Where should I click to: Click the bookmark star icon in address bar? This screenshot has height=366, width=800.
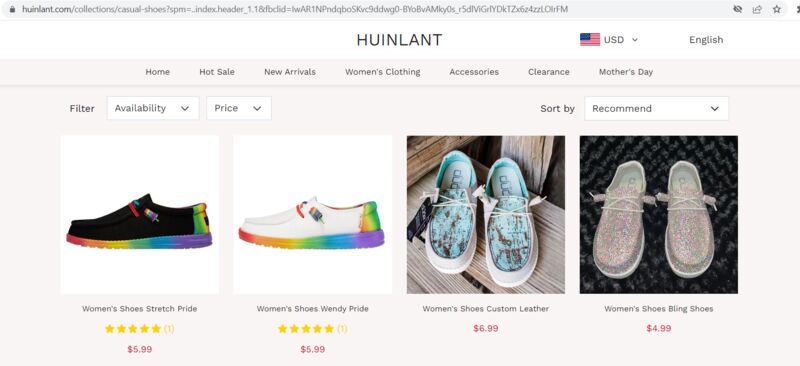(777, 9)
